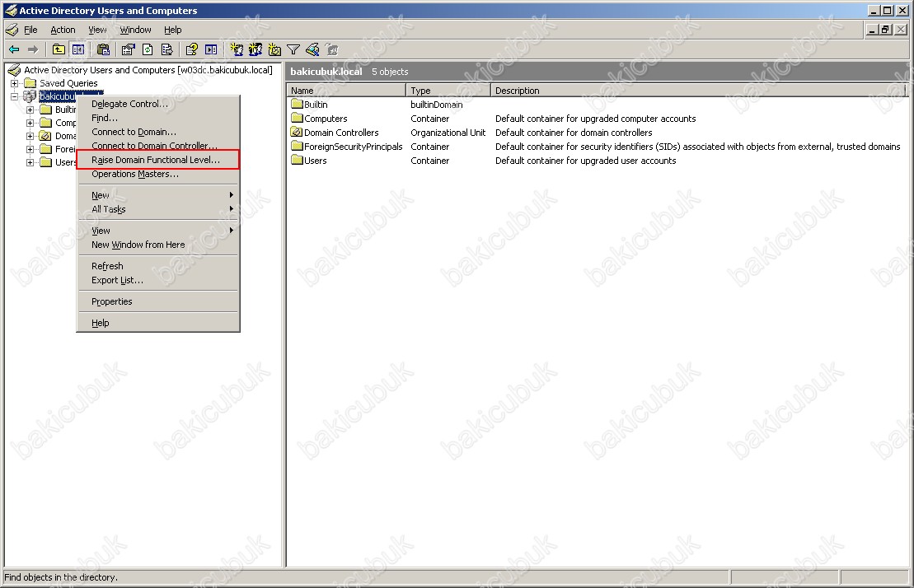914x588 pixels.
Task: Choose Refresh in the context menu
Action: [x=158, y=266]
